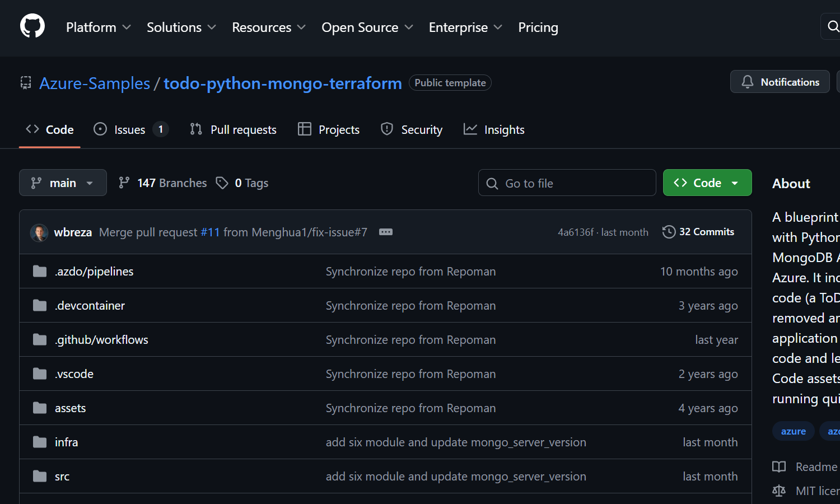Viewport: 840px width, 504px height.
Task: Click the Notifications bell button
Action: pos(780,82)
